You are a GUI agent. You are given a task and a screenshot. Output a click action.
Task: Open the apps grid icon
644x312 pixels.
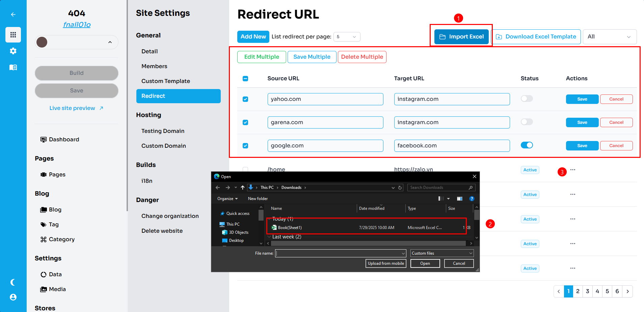(13, 35)
